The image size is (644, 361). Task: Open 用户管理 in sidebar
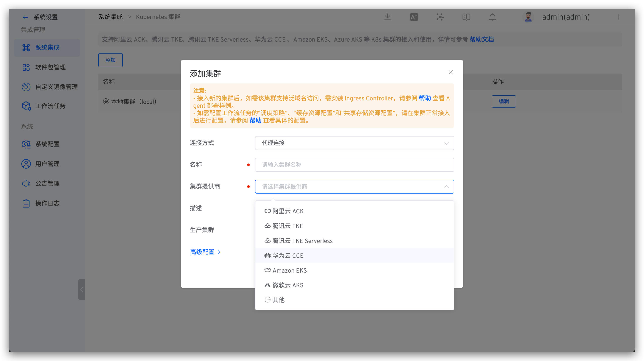coord(47,164)
